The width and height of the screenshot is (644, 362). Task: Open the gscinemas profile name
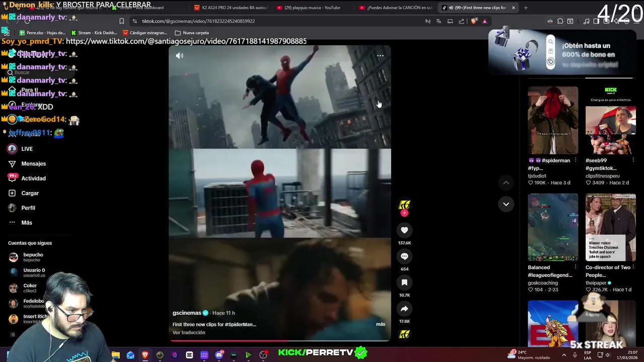(x=187, y=313)
